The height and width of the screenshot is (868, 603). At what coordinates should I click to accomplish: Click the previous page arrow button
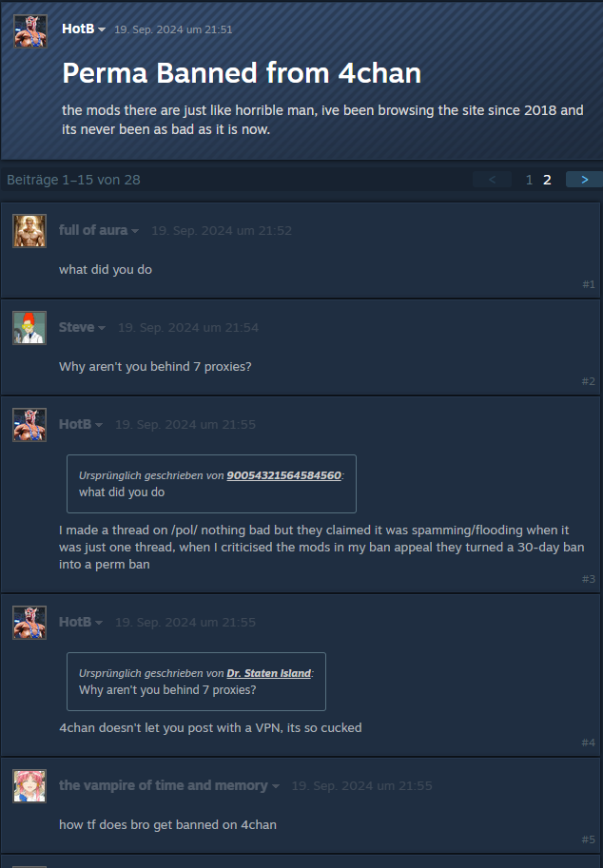coord(493,180)
